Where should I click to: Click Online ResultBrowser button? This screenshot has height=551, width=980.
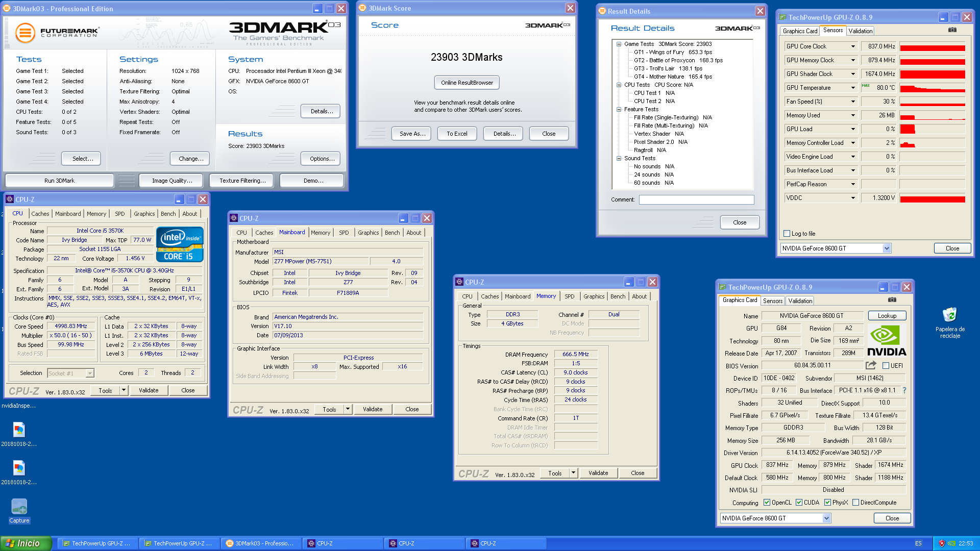pyautogui.click(x=467, y=83)
